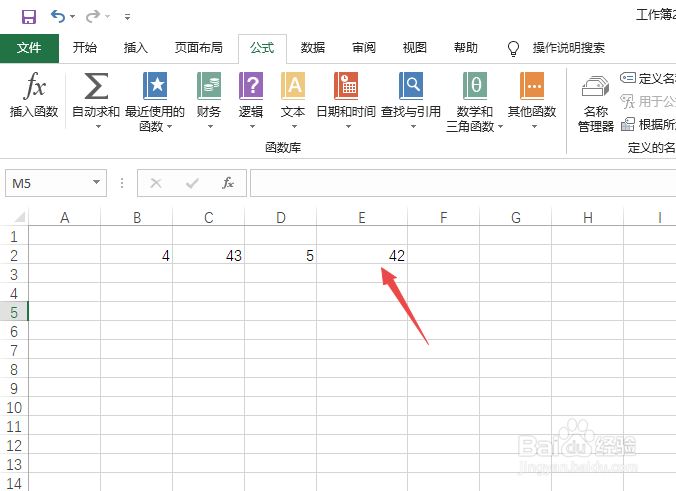The width and height of the screenshot is (676, 491).
Task: Select column E header
Action: point(362,217)
